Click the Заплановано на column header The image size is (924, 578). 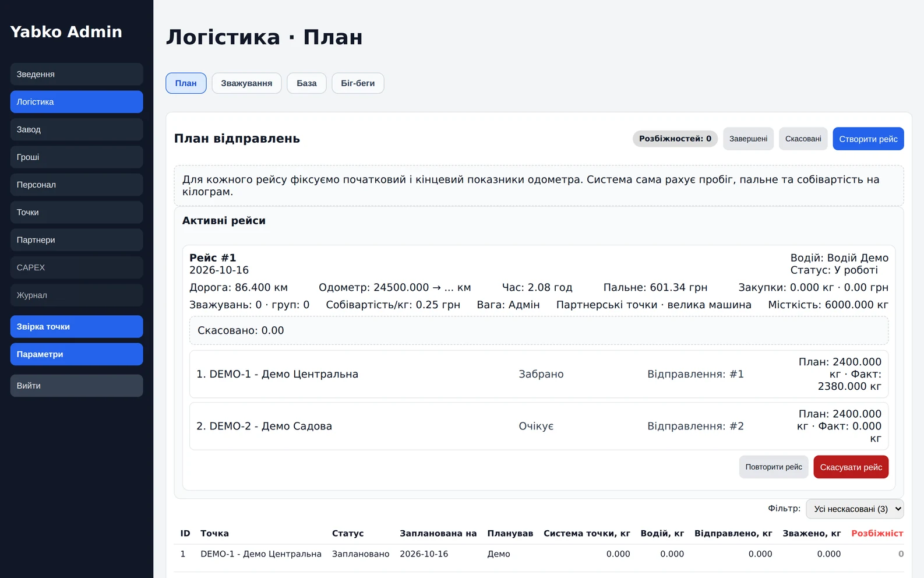point(438,533)
